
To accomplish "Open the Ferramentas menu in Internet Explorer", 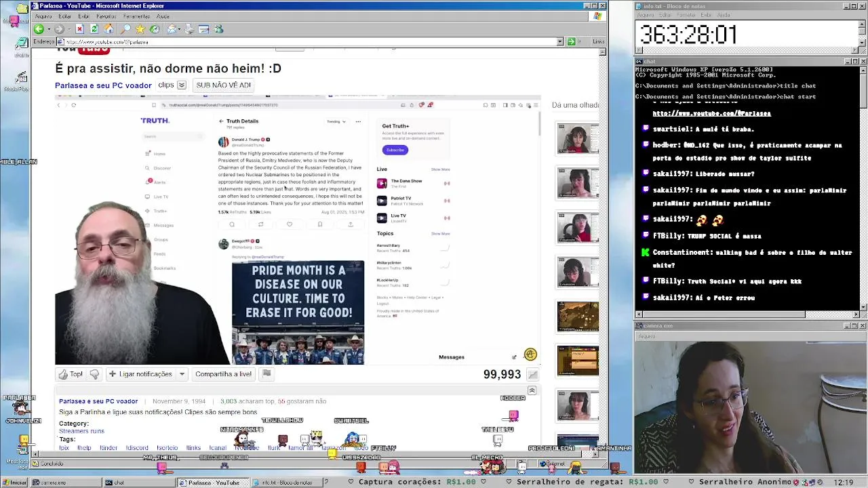I will pos(136,16).
